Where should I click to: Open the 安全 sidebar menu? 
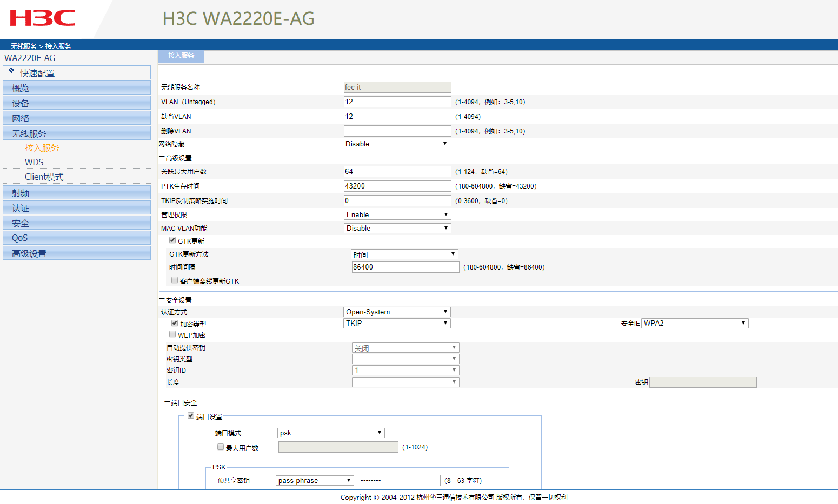tap(77, 223)
